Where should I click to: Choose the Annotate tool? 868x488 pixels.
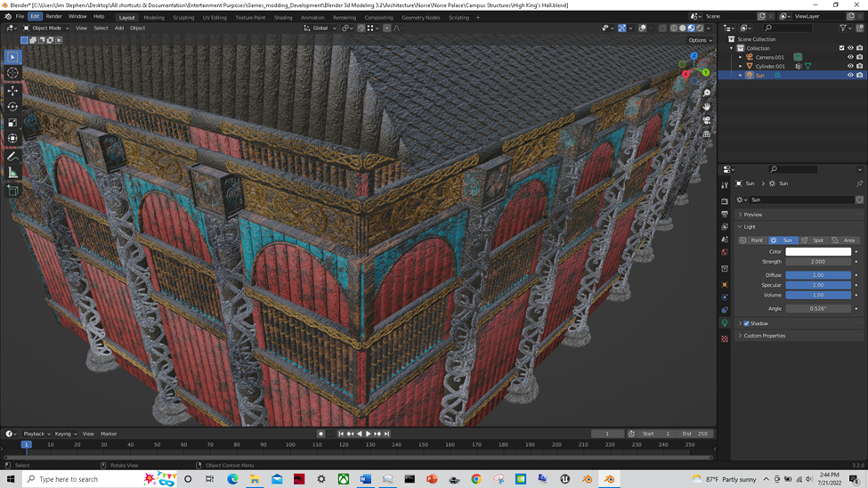click(x=12, y=157)
